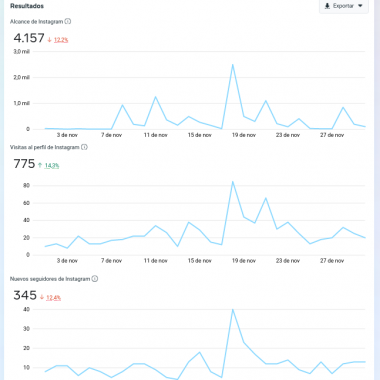Click info icon beside Nuevos seguidores
Image resolution: width=380 pixels, height=380 pixels.
(x=95, y=279)
